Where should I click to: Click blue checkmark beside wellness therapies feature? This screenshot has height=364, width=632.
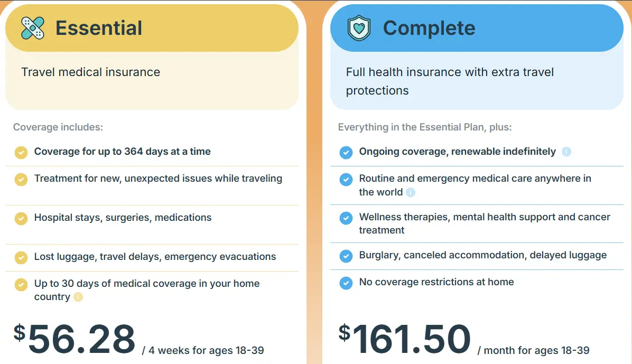(x=346, y=218)
